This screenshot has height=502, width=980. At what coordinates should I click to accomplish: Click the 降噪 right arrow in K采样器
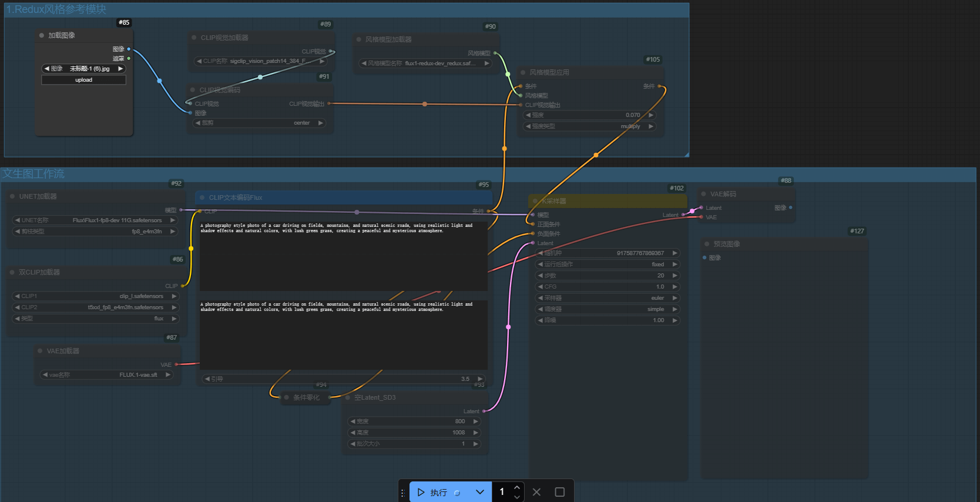[x=674, y=320]
